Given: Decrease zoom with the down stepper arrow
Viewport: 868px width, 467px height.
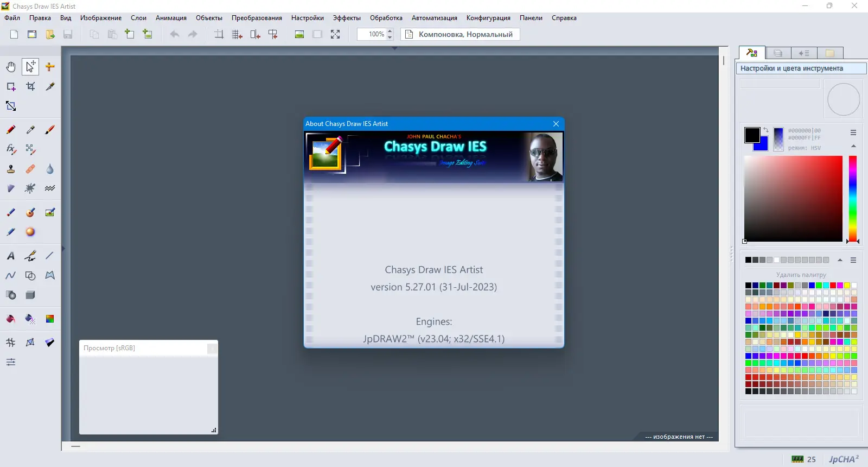Looking at the screenshot, I should point(390,37).
